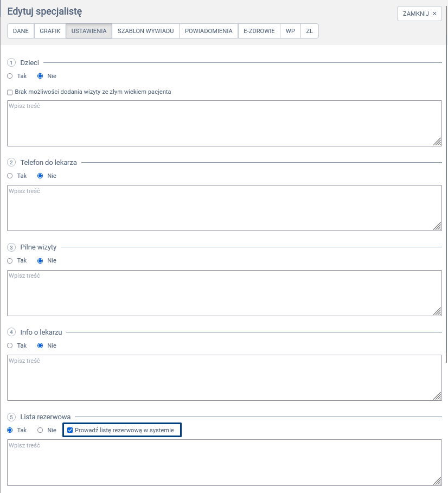The image size is (448, 493).
Task: Go to the POWIADOMIENIA tab
Action: coord(208,31)
